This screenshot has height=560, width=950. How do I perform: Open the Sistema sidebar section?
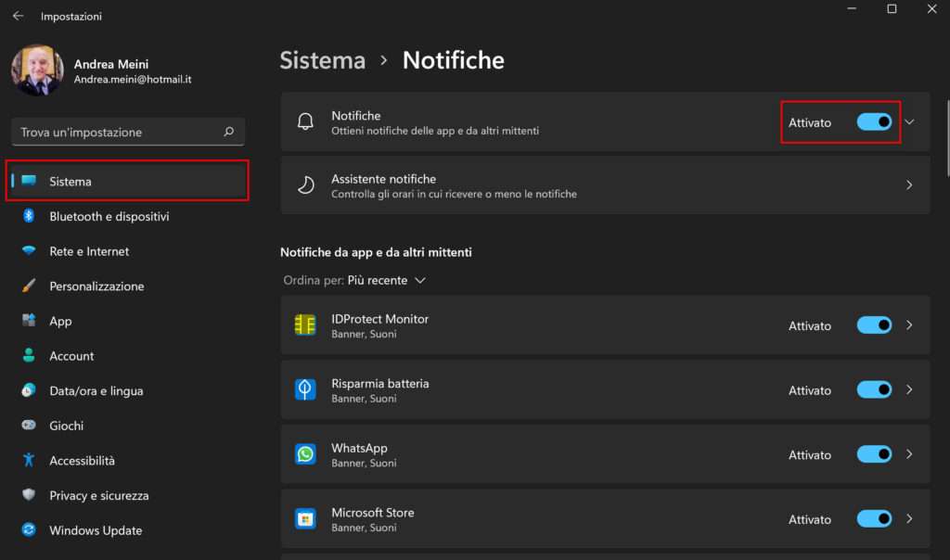(127, 181)
